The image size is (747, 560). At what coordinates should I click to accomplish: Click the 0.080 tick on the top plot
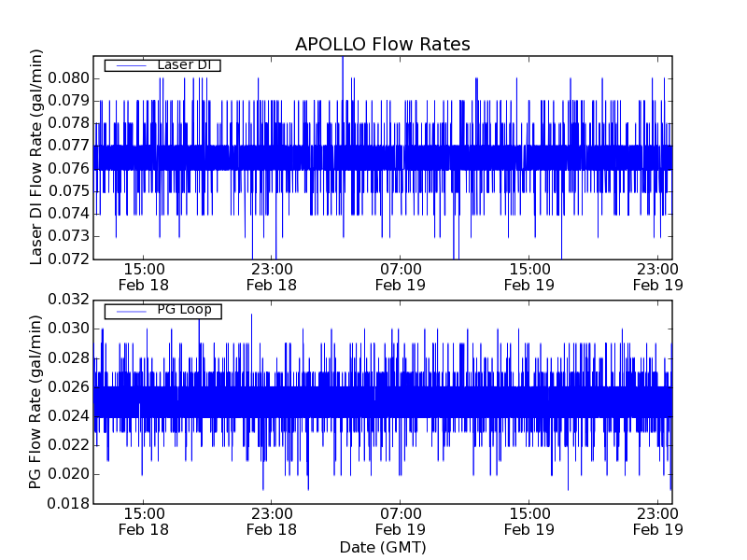[x=70, y=77]
